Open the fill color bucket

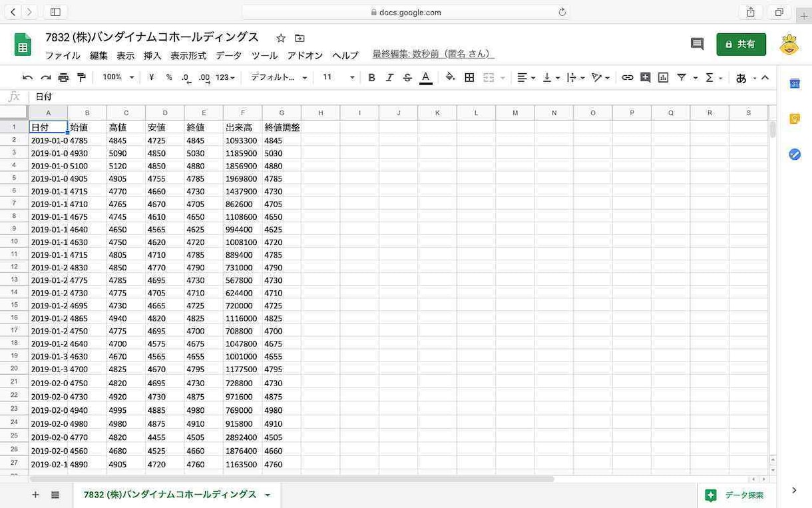click(x=451, y=77)
